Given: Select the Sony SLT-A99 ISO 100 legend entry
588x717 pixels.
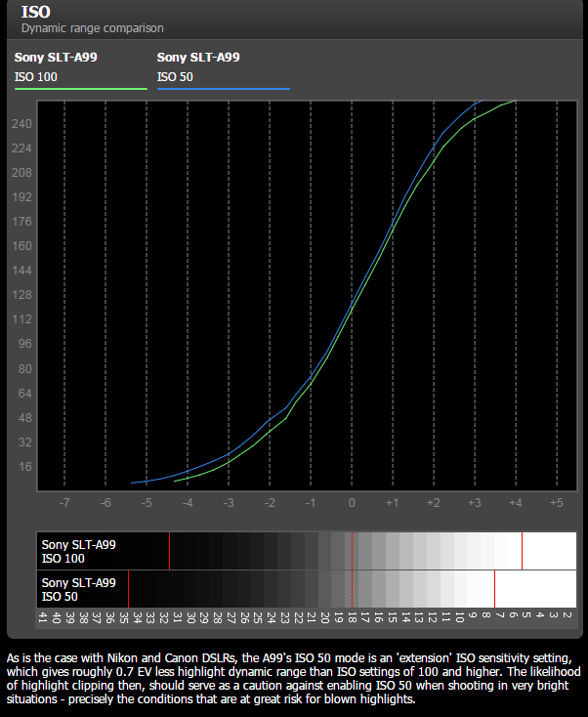Looking at the screenshot, I should (81, 70).
